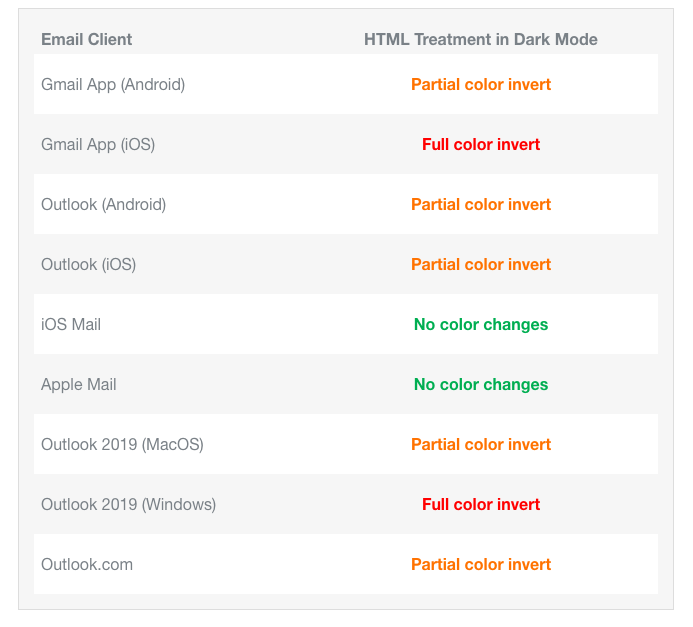This screenshot has height=627, width=693.
Task: Select the Gmail App (iOS) label
Action: pos(98,144)
